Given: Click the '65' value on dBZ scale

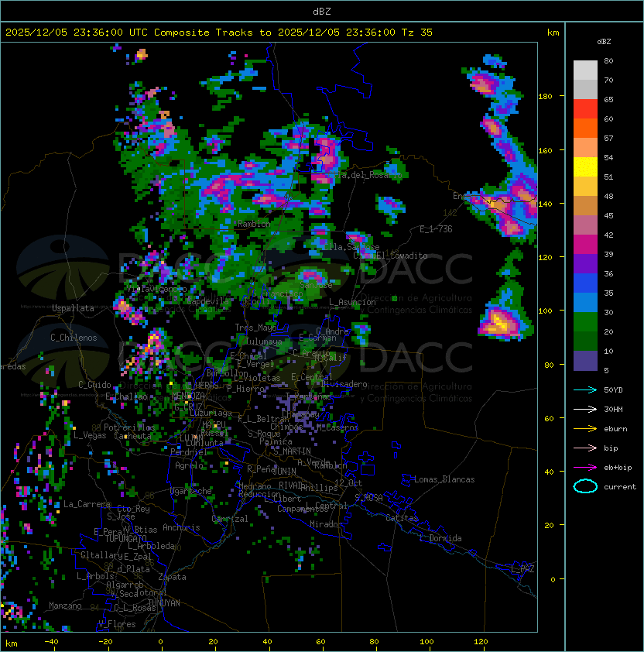Looking at the screenshot, I should (x=608, y=99).
